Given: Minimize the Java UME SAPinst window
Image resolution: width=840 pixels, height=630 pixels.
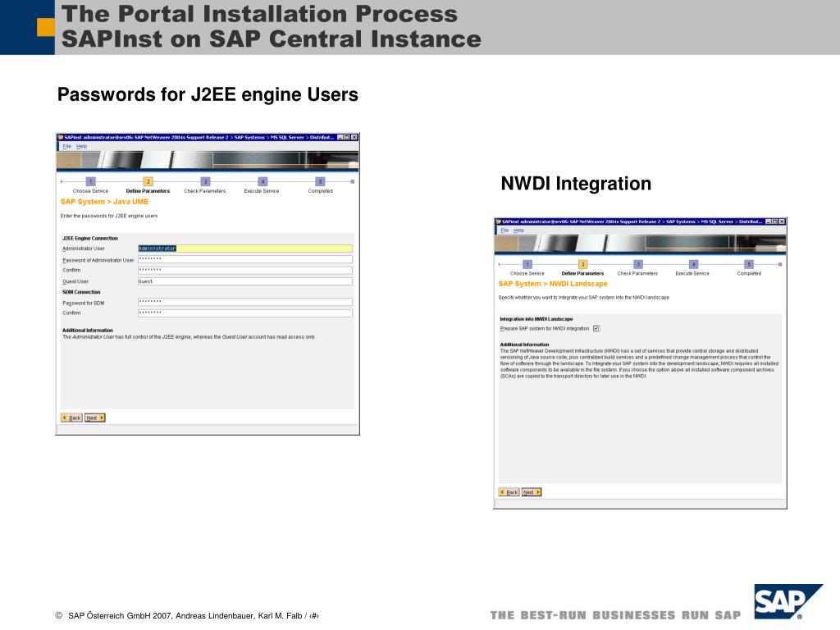Looking at the screenshot, I should 340,138.
